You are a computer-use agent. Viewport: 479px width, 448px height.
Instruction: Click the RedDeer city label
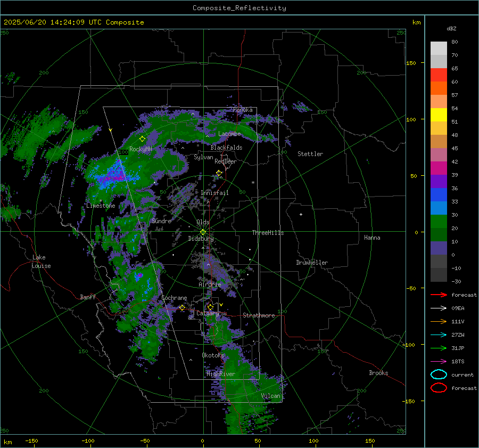tap(226, 161)
